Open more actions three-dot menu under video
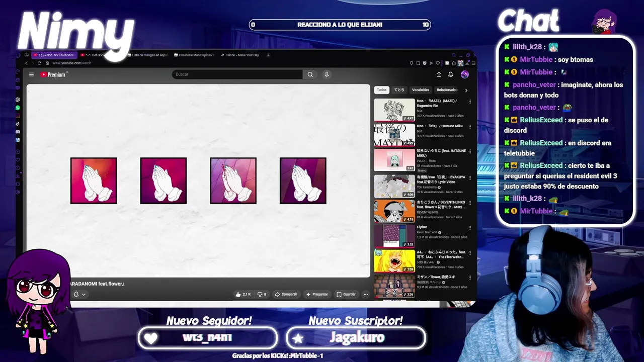 tap(366, 294)
